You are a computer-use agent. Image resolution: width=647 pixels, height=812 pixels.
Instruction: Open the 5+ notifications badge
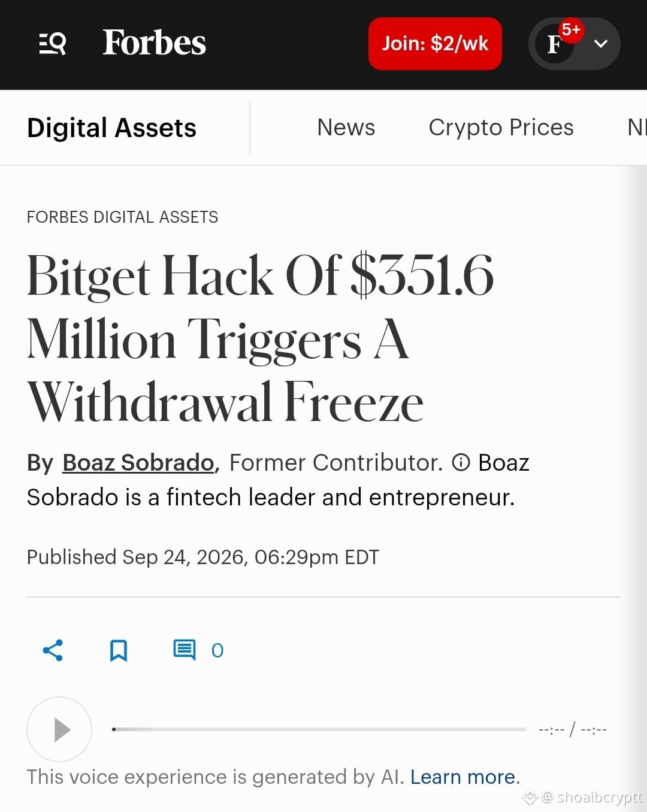coord(571,30)
